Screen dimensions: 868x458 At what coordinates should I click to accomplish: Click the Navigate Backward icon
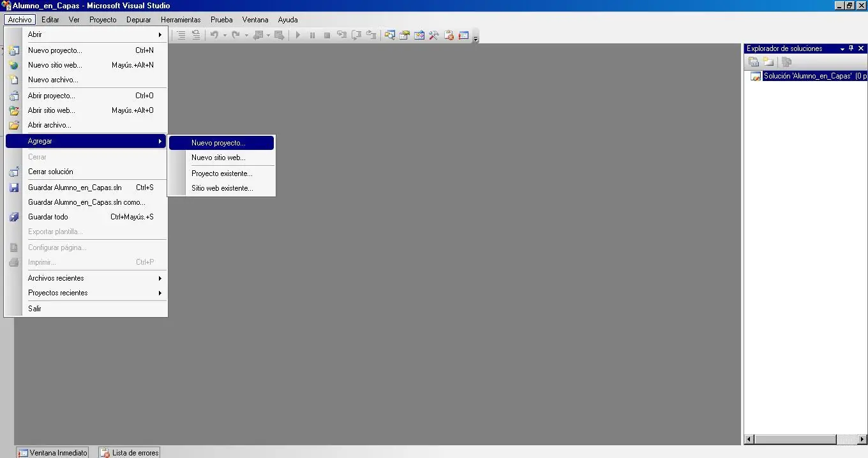point(258,35)
